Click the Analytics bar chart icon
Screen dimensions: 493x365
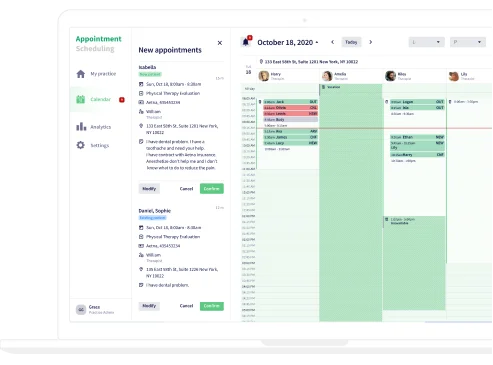coord(81,127)
